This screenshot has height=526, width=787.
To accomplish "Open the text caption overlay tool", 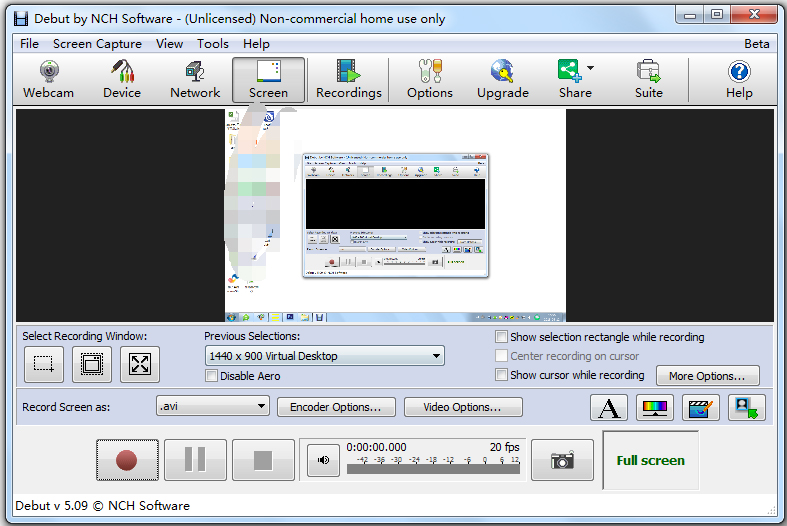I will click(609, 407).
